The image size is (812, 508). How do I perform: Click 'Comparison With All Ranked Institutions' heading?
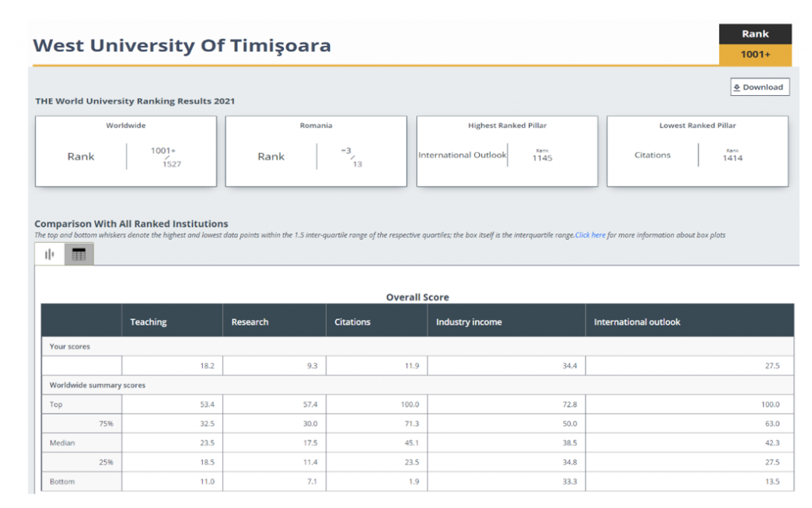coord(131,224)
